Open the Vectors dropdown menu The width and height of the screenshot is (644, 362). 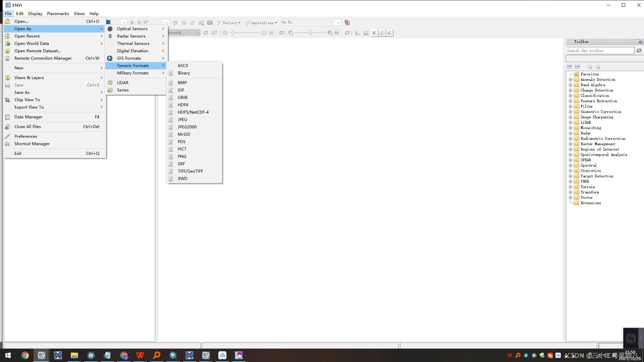pyautogui.click(x=229, y=23)
